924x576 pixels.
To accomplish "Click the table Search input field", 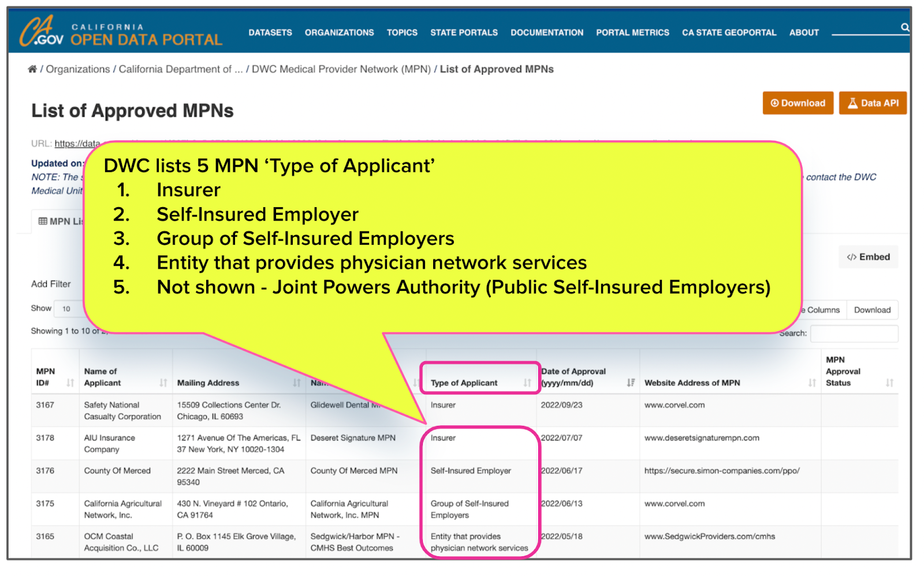I will [854, 334].
